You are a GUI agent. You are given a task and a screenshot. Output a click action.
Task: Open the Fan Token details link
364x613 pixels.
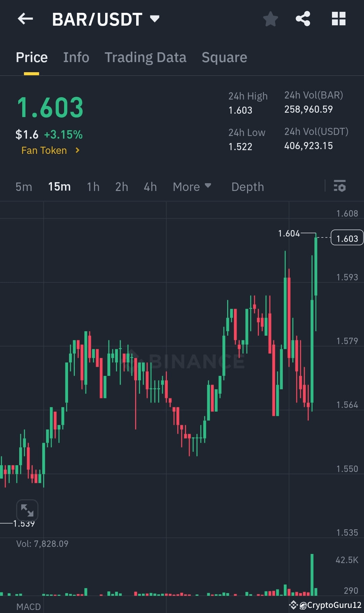[50, 150]
